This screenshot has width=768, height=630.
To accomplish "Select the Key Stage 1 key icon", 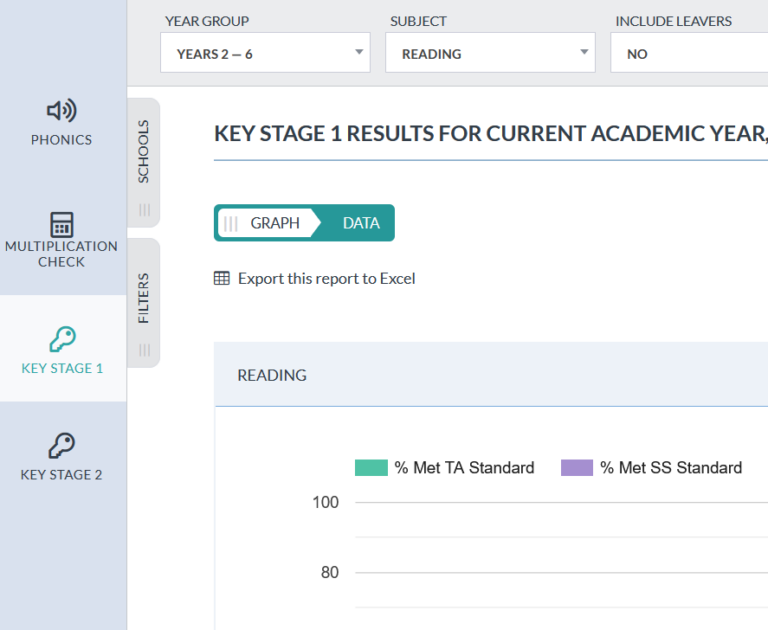I will pyautogui.click(x=62, y=339).
